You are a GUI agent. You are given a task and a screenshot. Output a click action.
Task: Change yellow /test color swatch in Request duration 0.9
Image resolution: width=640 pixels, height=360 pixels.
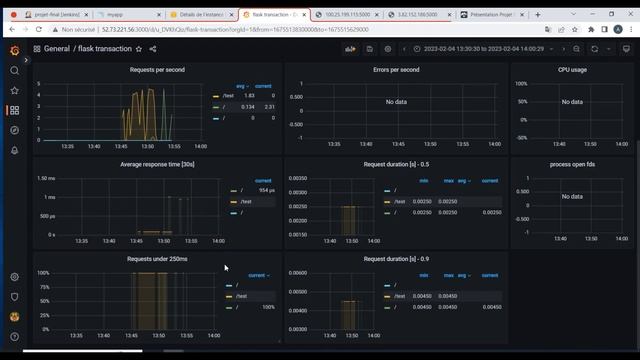tap(387, 297)
